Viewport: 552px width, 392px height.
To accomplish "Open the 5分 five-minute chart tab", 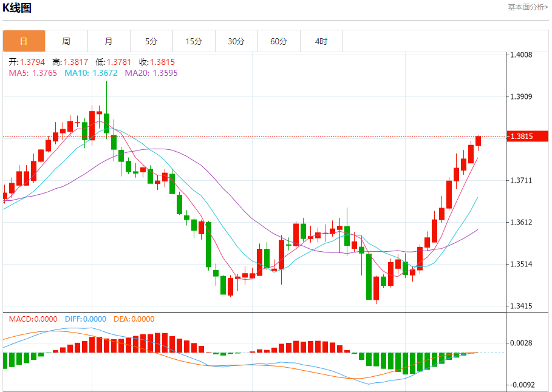I will 151,41.
